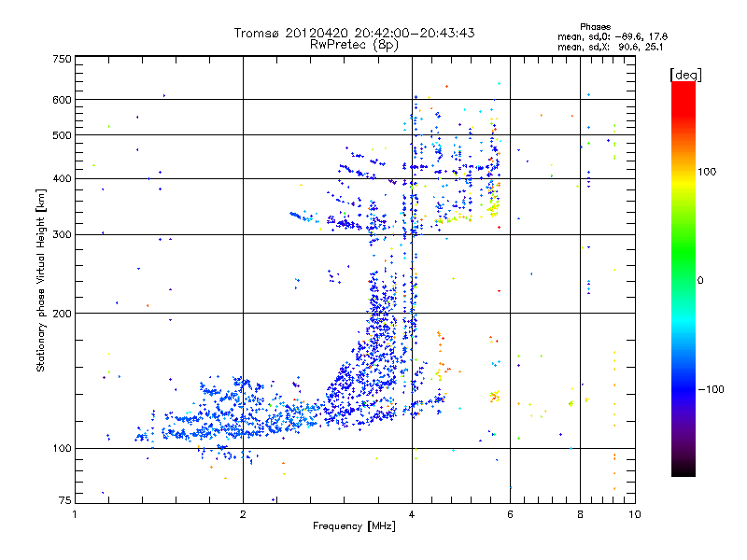This screenshot has height=560, width=747.
Task: Click y-axis tick label "300"
Action: point(62,234)
